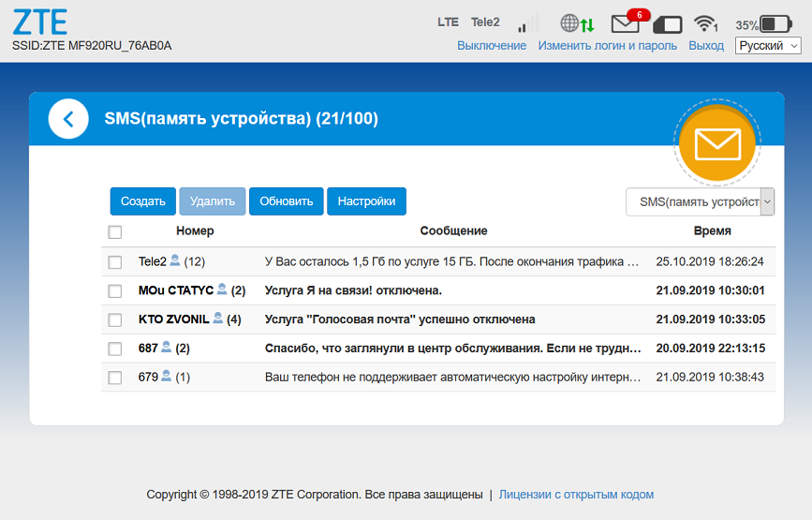The width and height of the screenshot is (812, 520).
Task: Click the Wi-Fi connected devices icon
Action: (704, 23)
